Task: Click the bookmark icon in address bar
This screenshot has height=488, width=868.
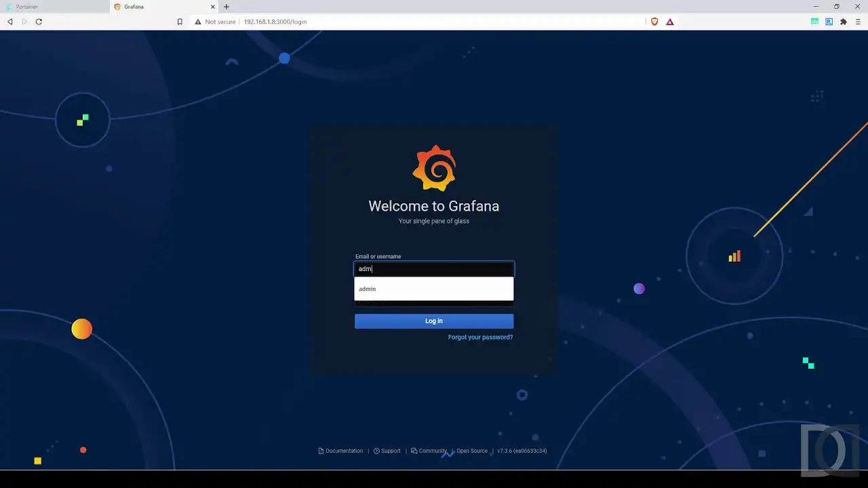Action: coord(180,22)
